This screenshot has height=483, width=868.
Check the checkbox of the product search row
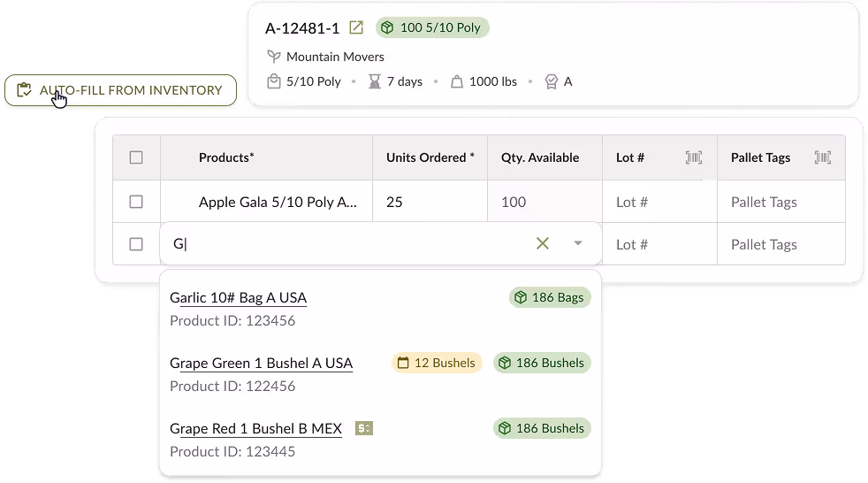point(136,244)
